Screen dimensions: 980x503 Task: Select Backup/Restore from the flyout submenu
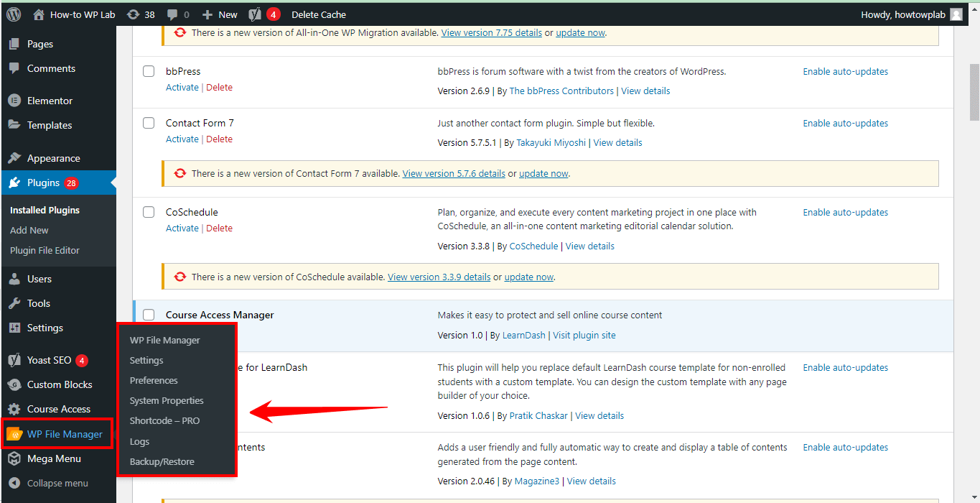point(162,461)
